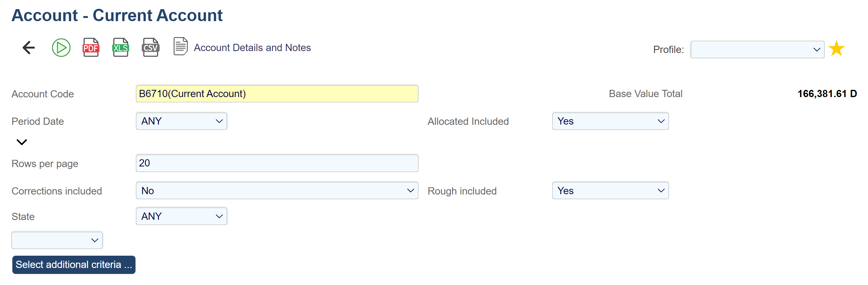868x285 pixels.
Task: Open Corrections included dropdown
Action: 277,190
